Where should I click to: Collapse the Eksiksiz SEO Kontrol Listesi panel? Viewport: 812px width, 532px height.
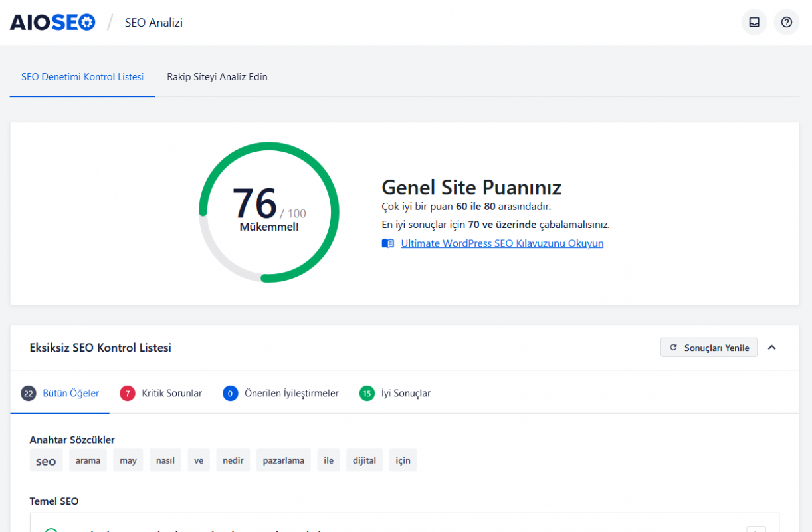tap(772, 347)
